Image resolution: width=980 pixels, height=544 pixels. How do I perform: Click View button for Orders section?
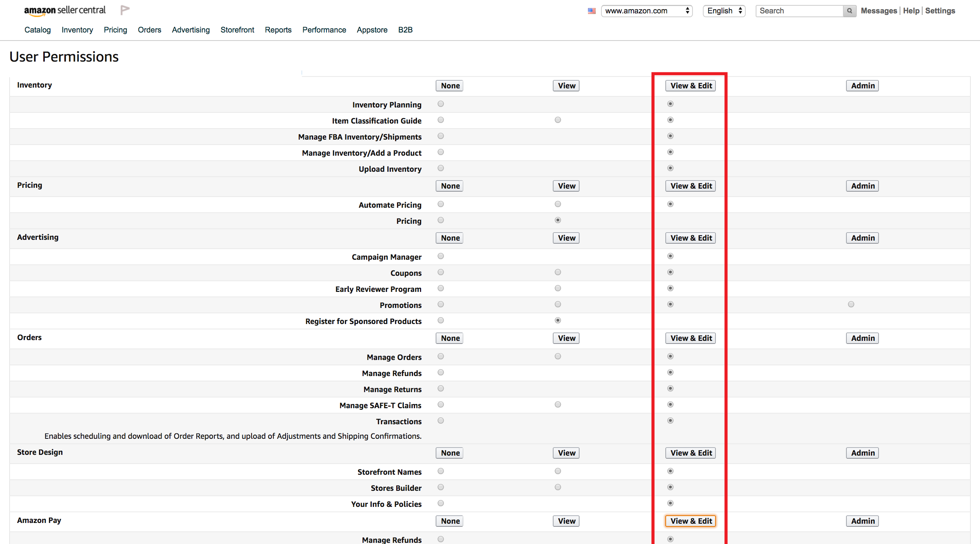(x=566, y=338)
